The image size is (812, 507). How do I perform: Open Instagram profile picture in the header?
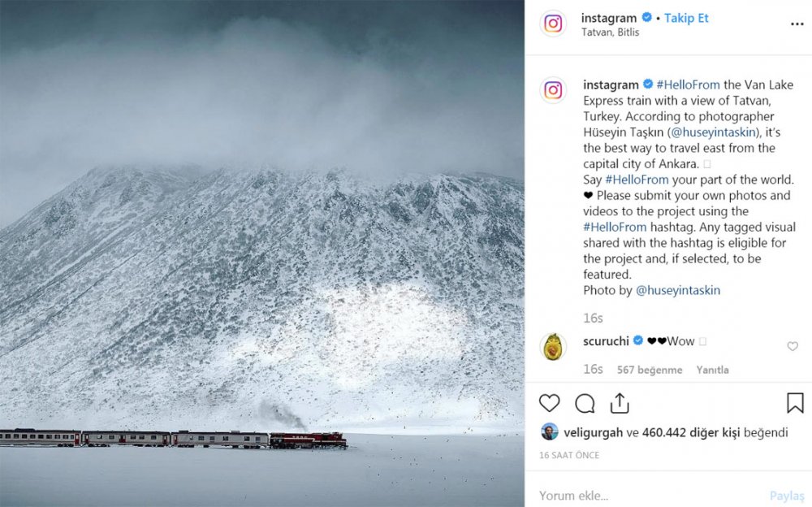click(x=553, y=24)
